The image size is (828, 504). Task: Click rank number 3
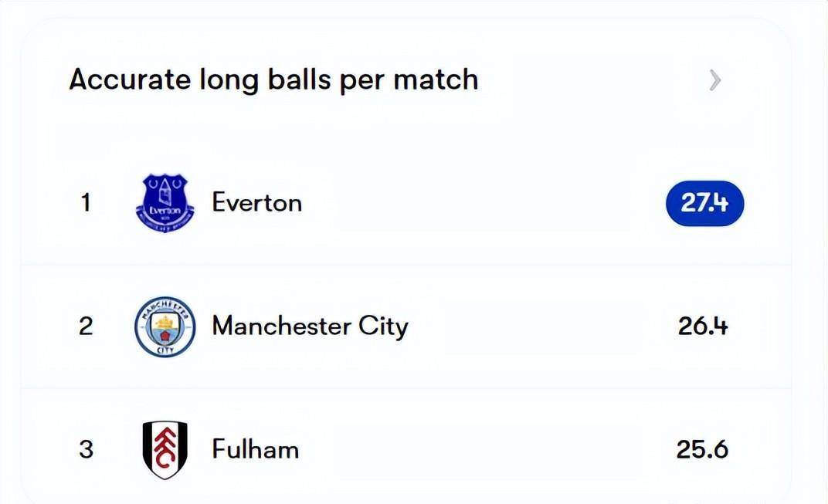point(86,450)
